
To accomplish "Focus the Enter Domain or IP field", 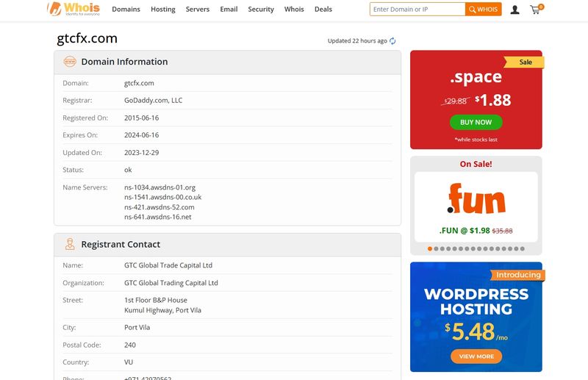I will (x=417, y=10).
